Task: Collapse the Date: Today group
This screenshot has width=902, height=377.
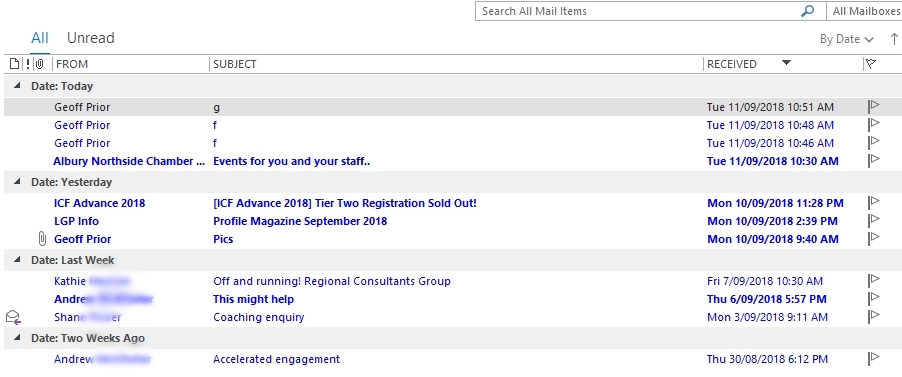Action: (x=17, y=86)
